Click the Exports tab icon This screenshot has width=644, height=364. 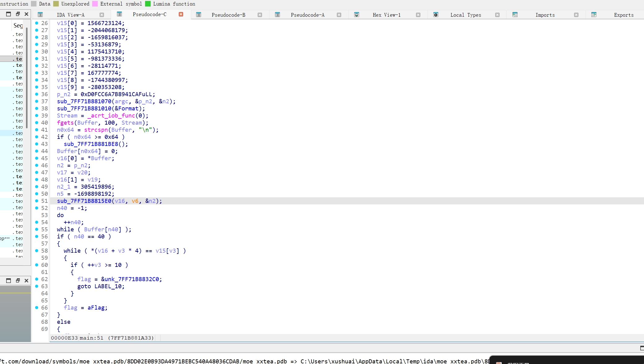(x=594, y=15)
